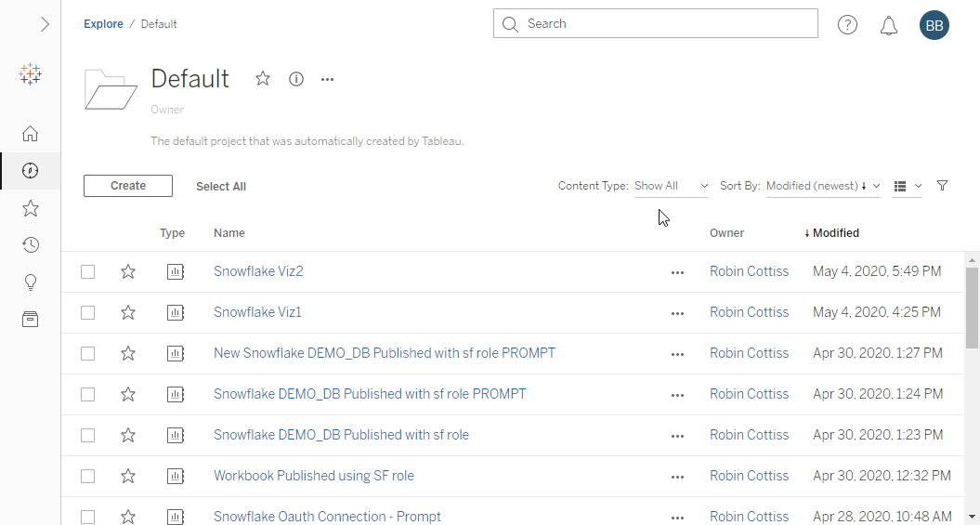Open the Content Type Show All dropdown
The height and width of the screenshot is (525, 980).
click(x=672, y=186)
